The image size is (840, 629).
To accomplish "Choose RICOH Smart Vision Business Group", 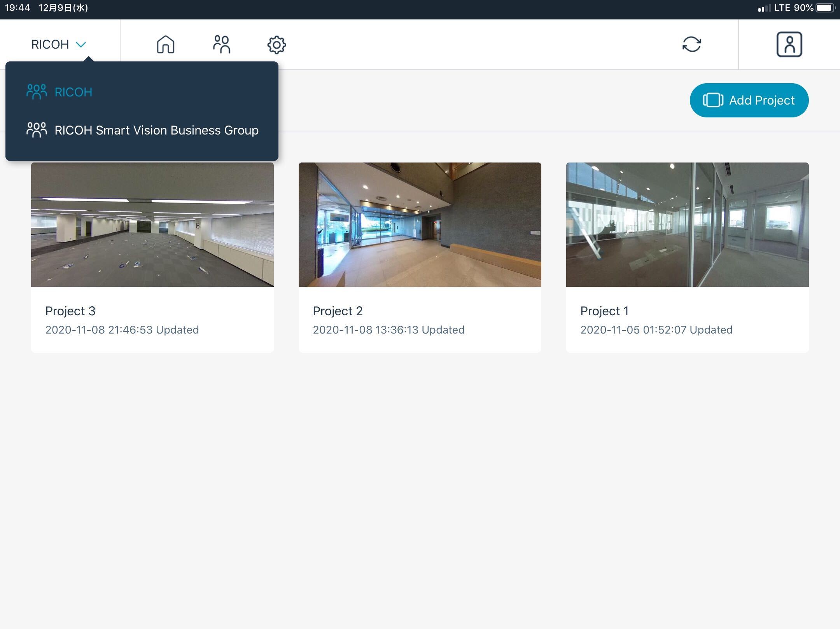I will (156, 130).
